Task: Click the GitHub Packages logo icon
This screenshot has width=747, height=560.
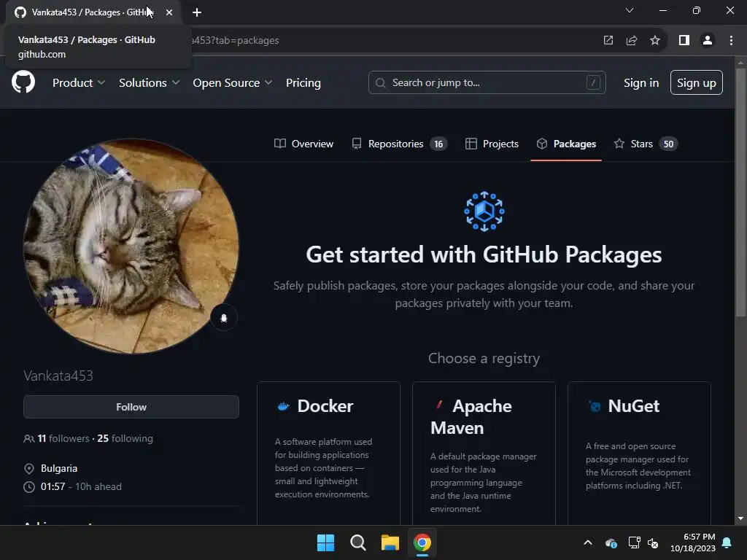Action: [484, 211]
